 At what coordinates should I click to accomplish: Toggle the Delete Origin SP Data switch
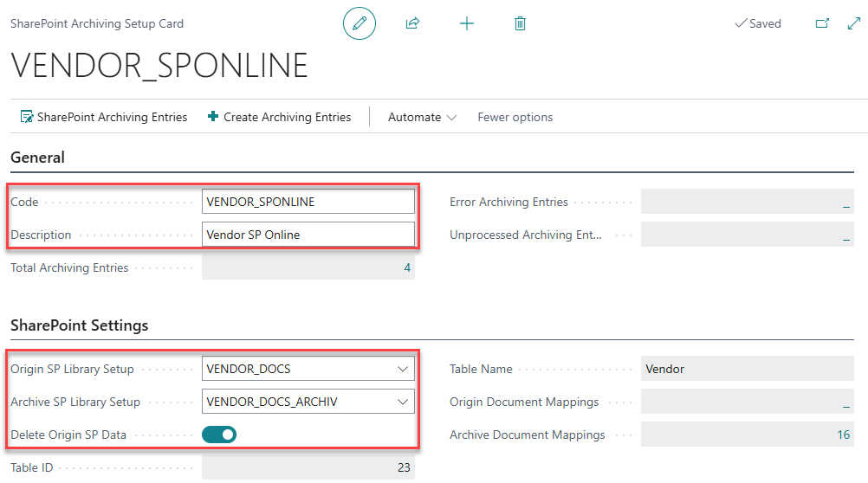tap(219, 435)
